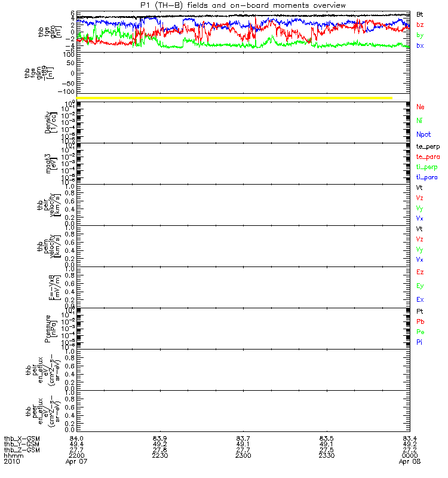Viewport: 448px width, 478px height.
Task: Click the 'thb peer en_eflux' axis label
Action: pos(43,411)
